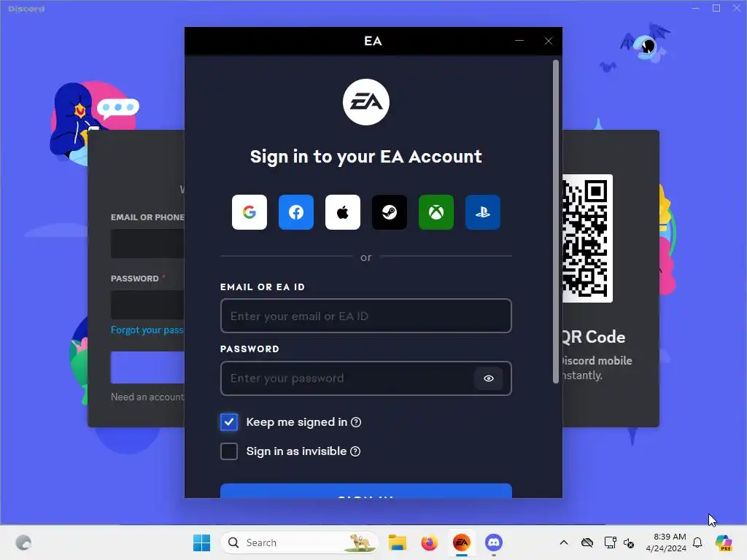Click the EA logo circle
747x560 pixels.
coord(366,102)
